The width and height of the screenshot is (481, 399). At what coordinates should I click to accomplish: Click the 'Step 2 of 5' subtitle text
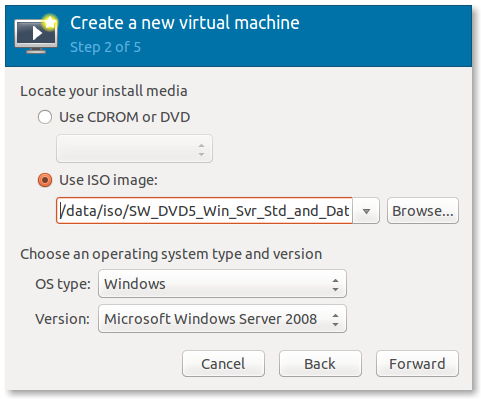pyautogui.click(x=105, y=47)
